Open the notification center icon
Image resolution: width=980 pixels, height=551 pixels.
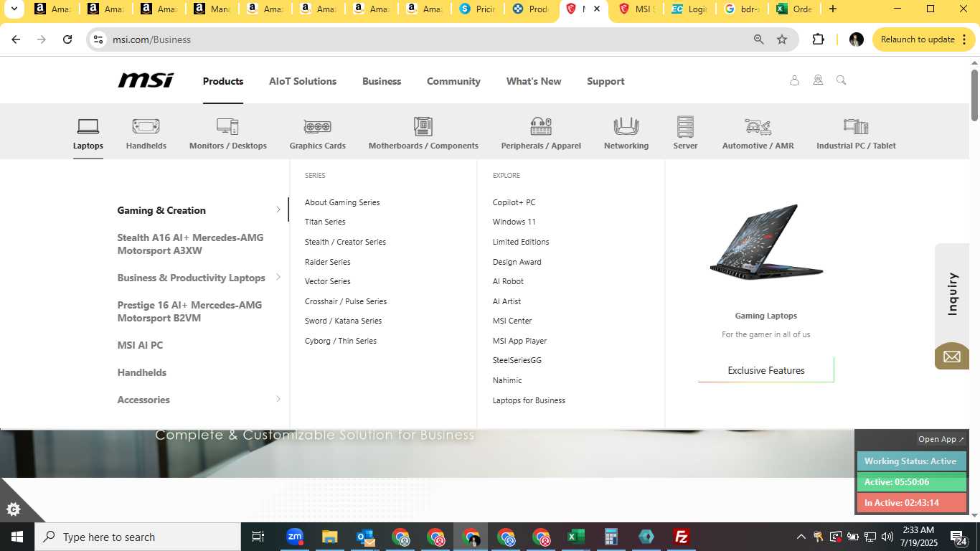click(958, 537)
